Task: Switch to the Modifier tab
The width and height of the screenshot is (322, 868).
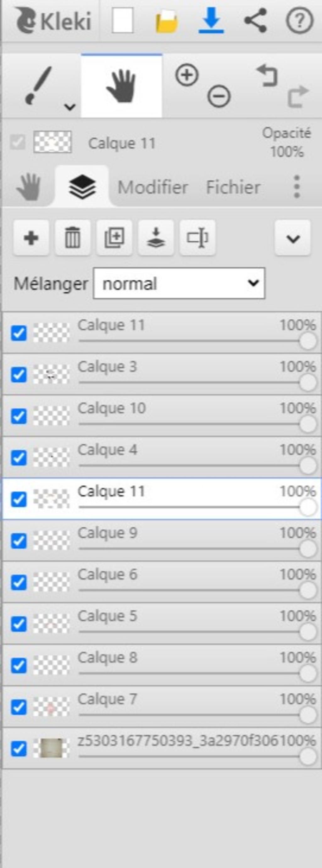Action: coord(153,187)
